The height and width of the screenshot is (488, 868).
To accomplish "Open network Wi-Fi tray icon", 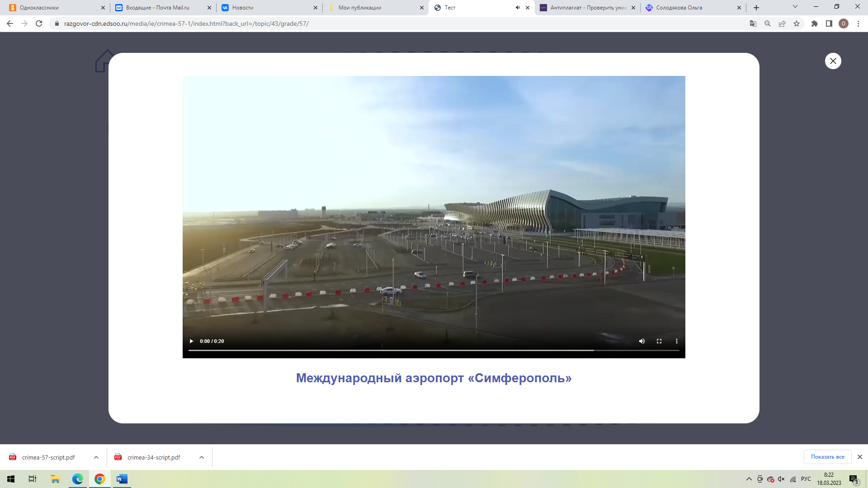I will [x=793, y=479].
